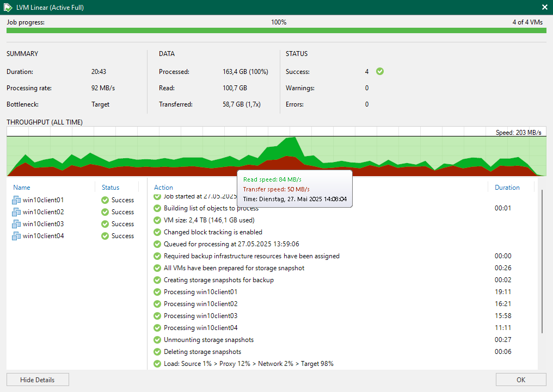Click the Duration column header
Image resolution: width=553 pixels, height=392 pixels.
tap(507, 188)
